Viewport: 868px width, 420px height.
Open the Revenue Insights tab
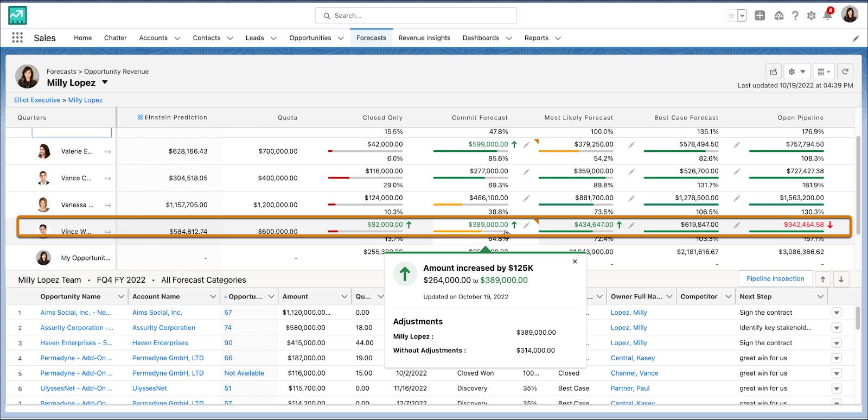424,38
